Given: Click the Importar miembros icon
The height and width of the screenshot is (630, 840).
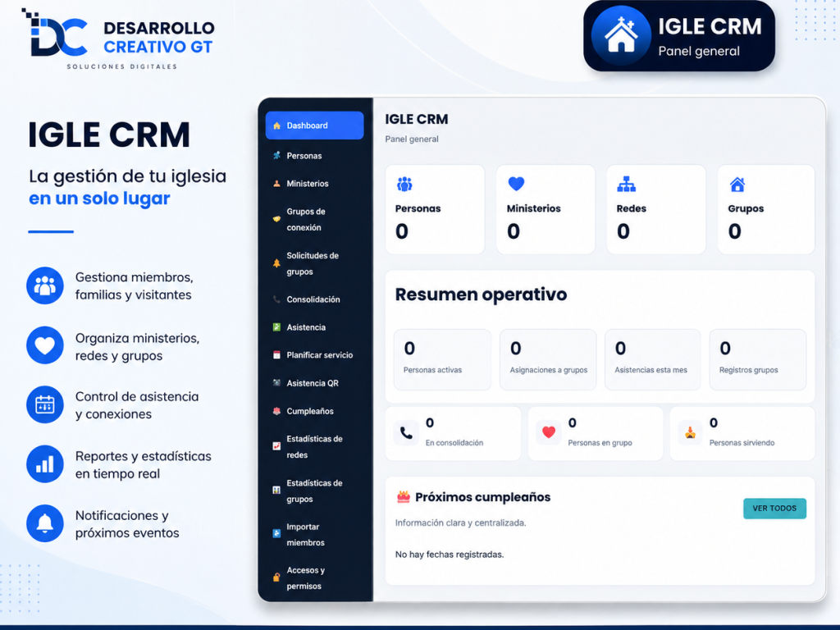Looking at the screenshot, I should coord(276,533).
